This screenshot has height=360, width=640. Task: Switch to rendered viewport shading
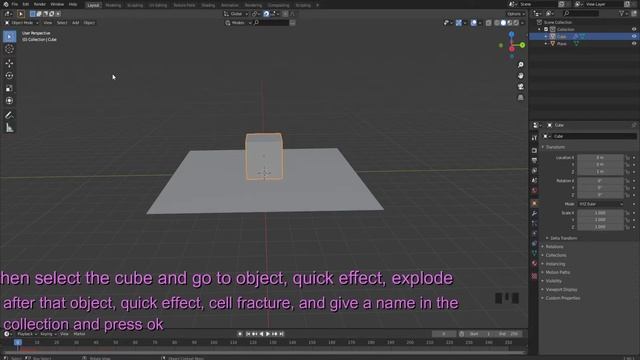516,23
